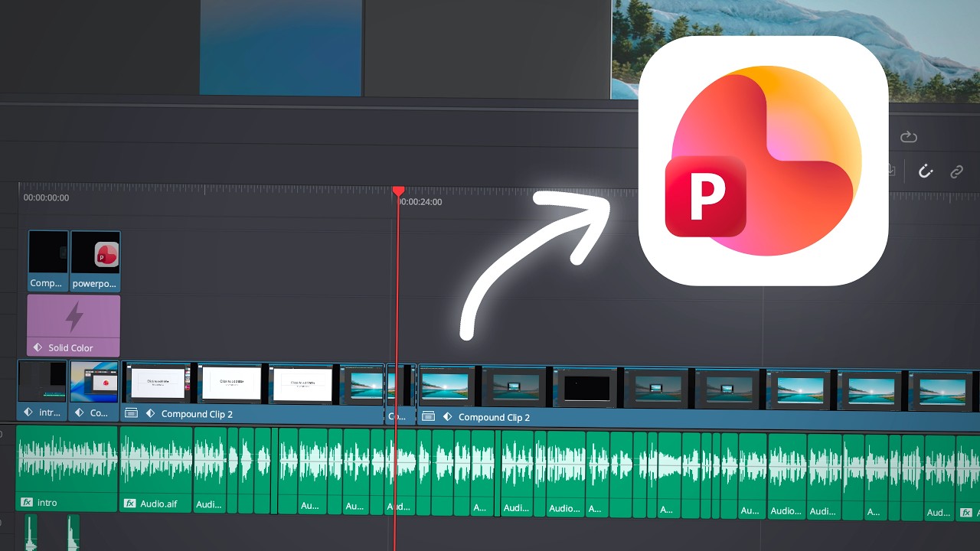This screenshot has width=980, height=551.
Task: Select the 'powerpo...' clip with PowerPoint logo
Action: (95, 261)
